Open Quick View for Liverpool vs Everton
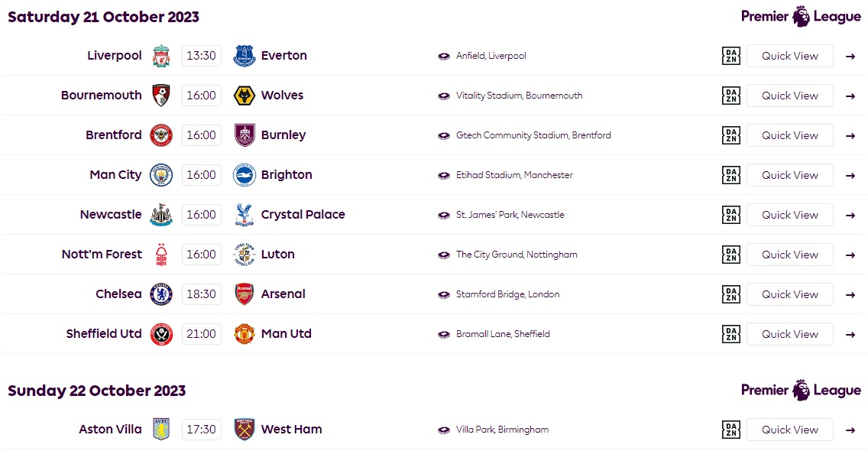The height and width of the screenshot is (451, 868). (x=789, y=56)
